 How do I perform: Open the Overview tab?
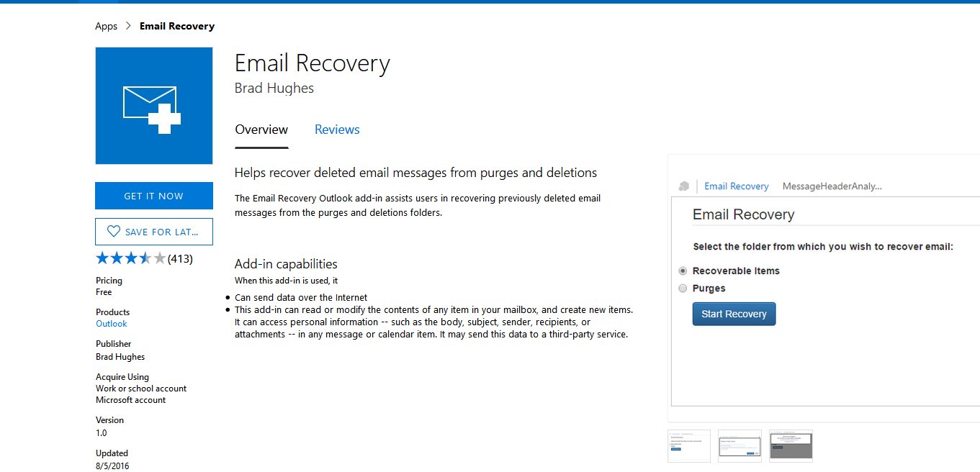click(x=261, y=130)
